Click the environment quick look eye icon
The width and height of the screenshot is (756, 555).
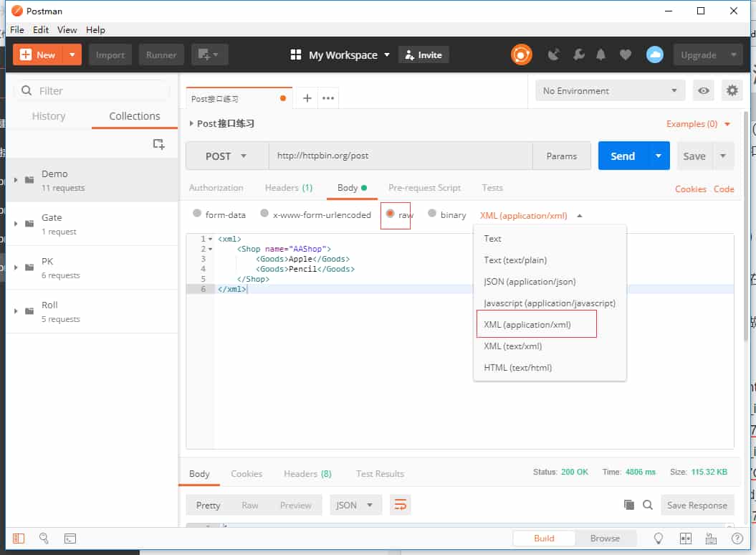[704, 91]
